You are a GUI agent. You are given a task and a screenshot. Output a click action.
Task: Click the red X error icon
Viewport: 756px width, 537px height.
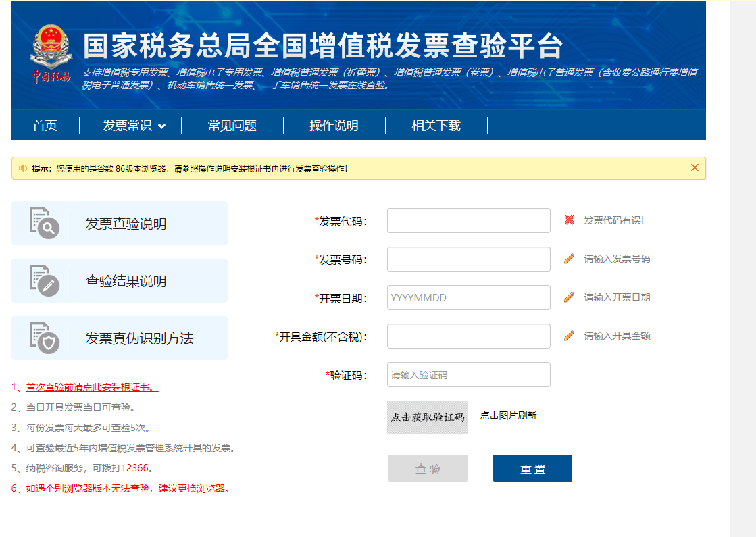(570, 220)
